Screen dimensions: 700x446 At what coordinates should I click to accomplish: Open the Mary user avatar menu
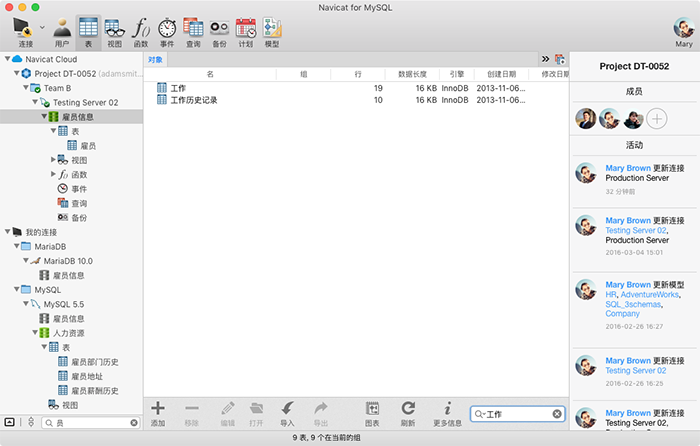tap(684, 32)
